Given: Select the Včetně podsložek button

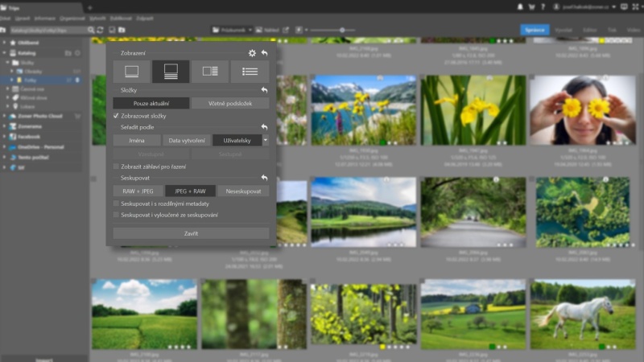Looking at the screenshot, I should point(230,103).
